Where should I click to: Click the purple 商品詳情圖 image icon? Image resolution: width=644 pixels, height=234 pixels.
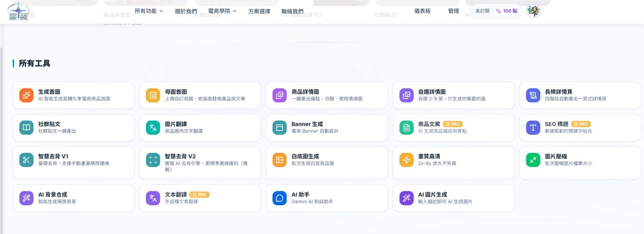pos(280,96)
